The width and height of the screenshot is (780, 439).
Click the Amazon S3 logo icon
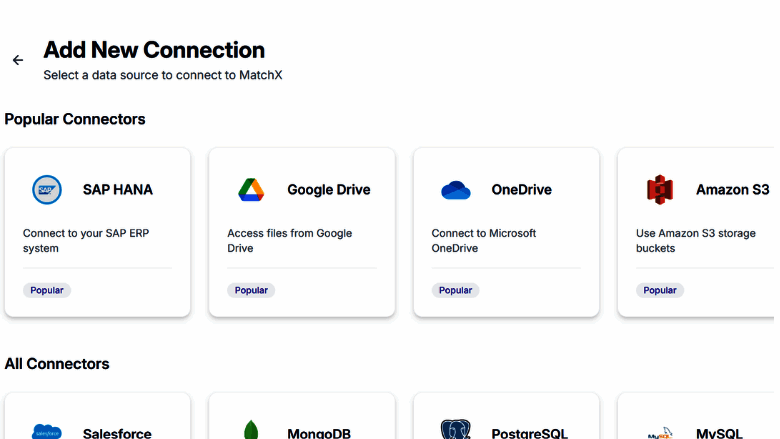660,189
